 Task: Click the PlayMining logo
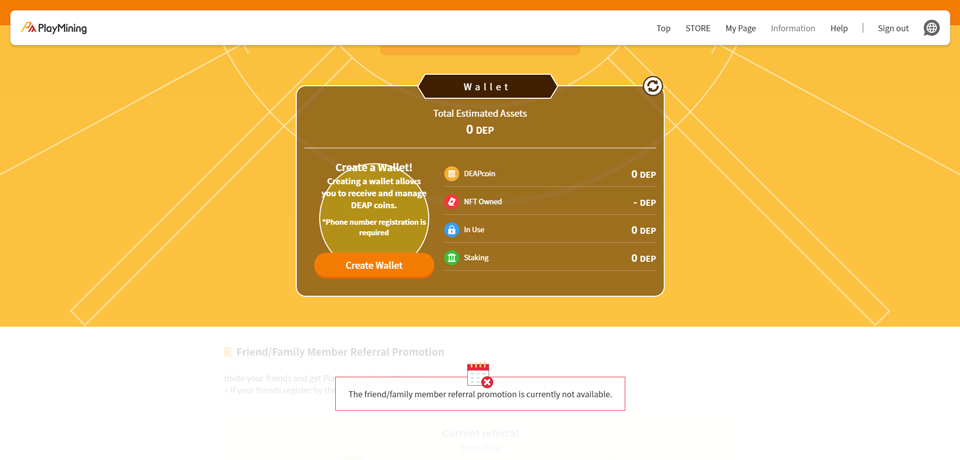(54, 28)
